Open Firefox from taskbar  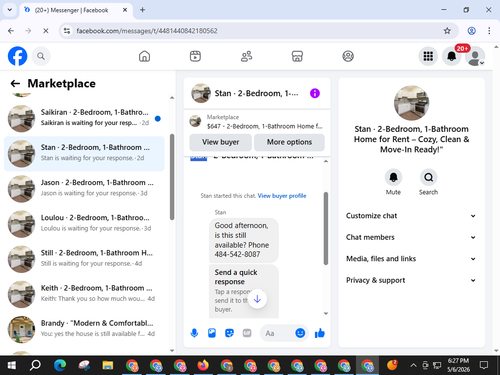pos(203,366)
